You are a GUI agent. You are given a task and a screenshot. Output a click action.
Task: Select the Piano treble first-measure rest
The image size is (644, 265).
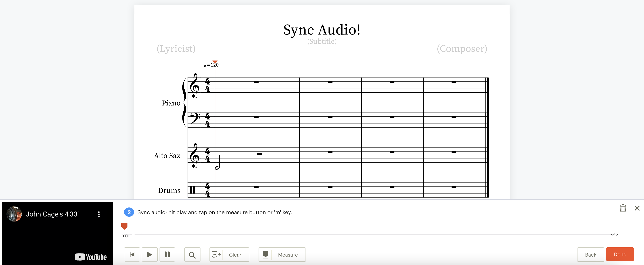[x=256, y=82]
